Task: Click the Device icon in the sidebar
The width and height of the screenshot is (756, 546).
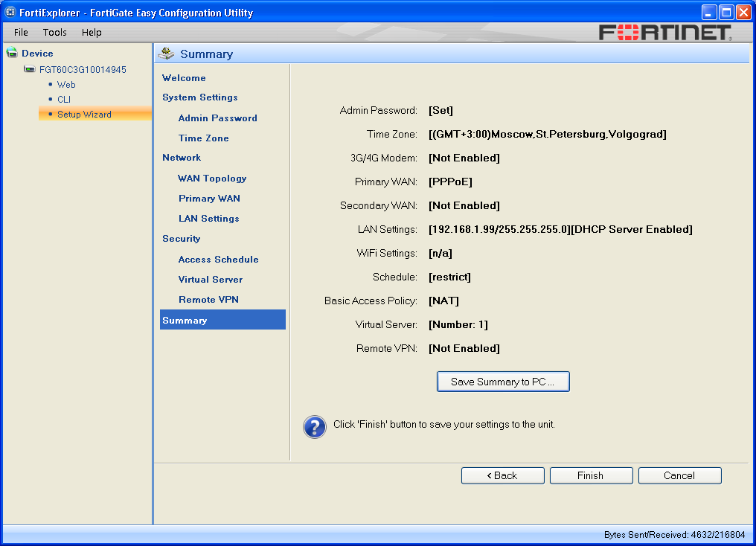Action: (12, 53)
